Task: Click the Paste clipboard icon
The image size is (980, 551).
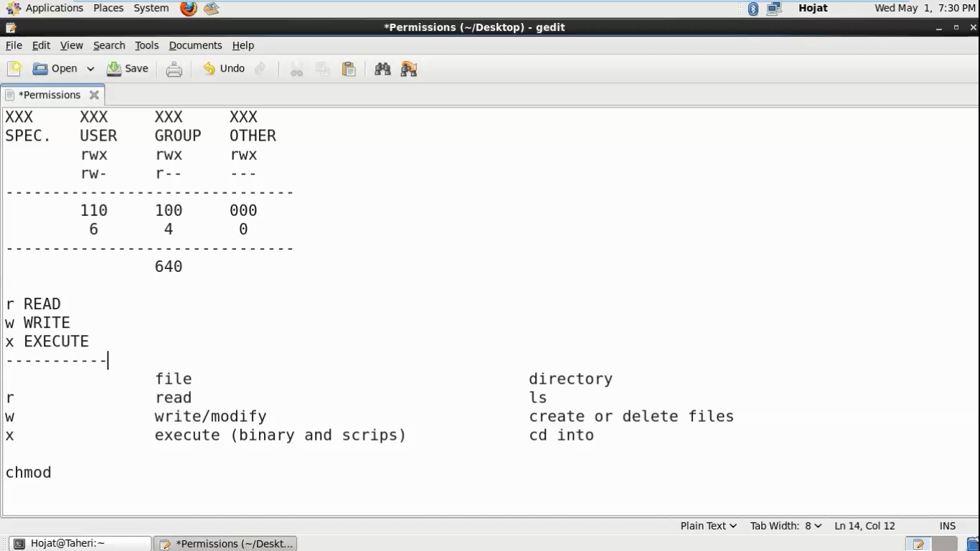Action: coord(349,69)
